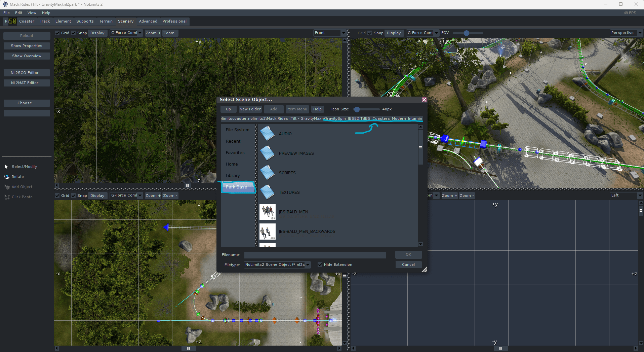The image size is (644, 352).
Task: Click the Click Paste tool icon
Action: point(7,197)
